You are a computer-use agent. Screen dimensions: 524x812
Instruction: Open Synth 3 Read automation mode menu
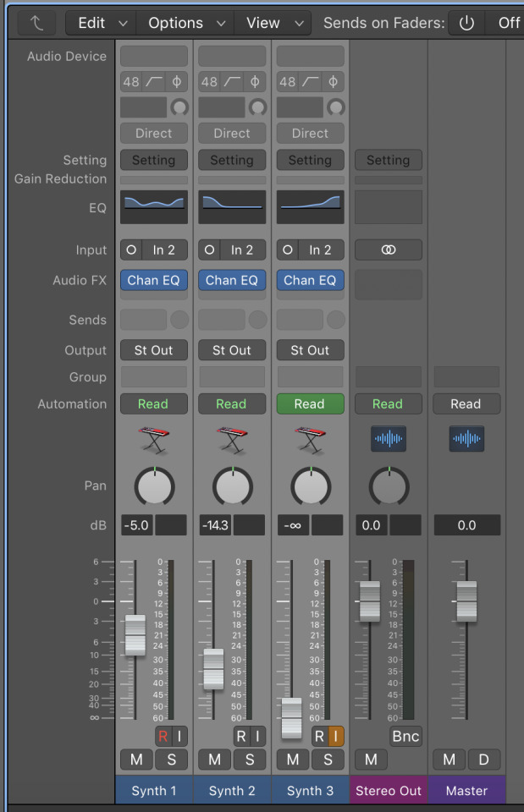point(311,404)
